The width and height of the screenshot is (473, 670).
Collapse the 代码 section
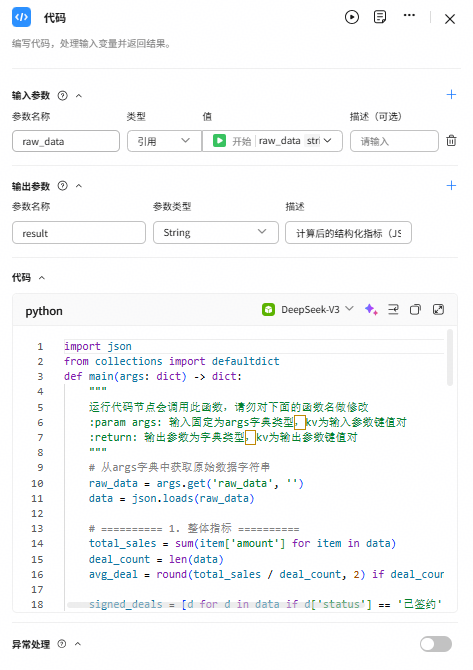click(x=41, y=278)
